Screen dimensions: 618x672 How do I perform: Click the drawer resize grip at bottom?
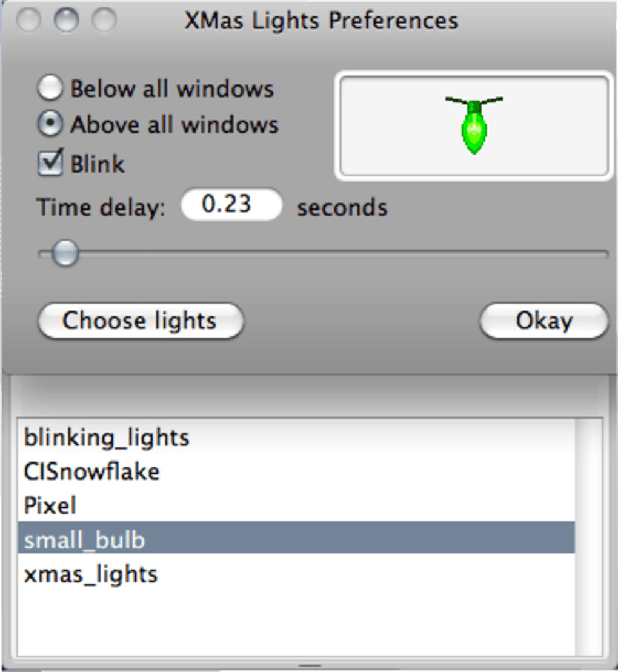click(x=310, y=666)
